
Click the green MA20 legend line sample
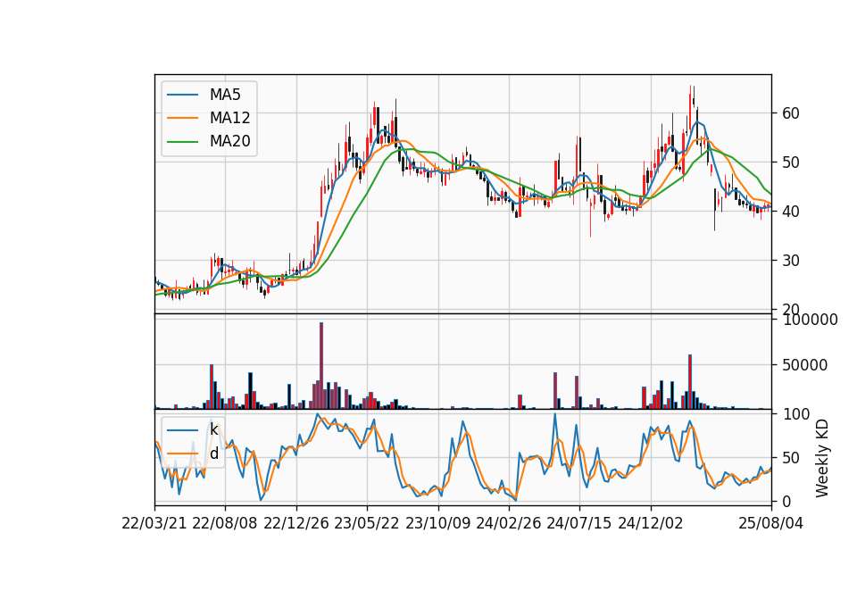point(182,142)
